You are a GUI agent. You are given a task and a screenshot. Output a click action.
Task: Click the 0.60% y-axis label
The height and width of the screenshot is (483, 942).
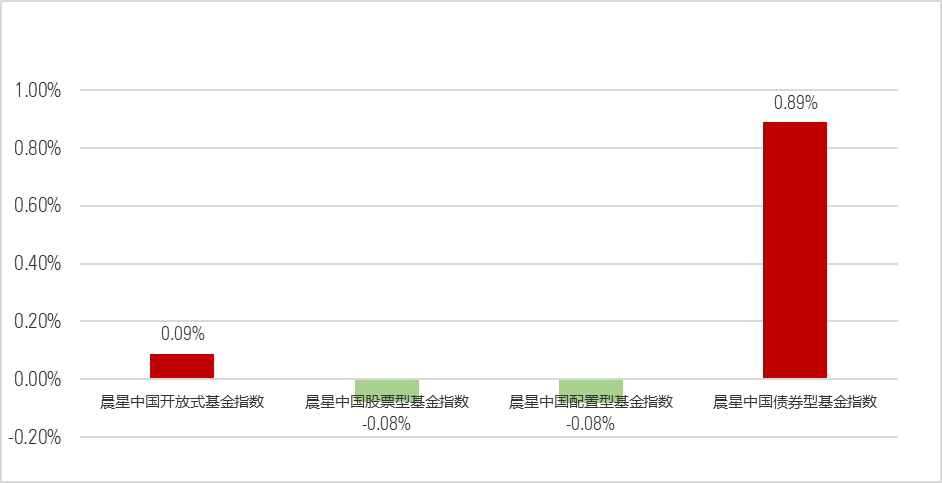coord(38,207)
